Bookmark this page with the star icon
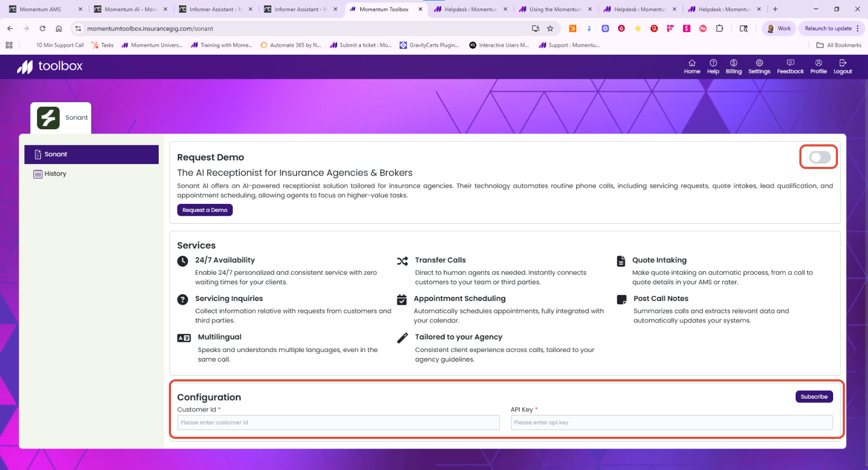868x470 pixels. [550, 28]
